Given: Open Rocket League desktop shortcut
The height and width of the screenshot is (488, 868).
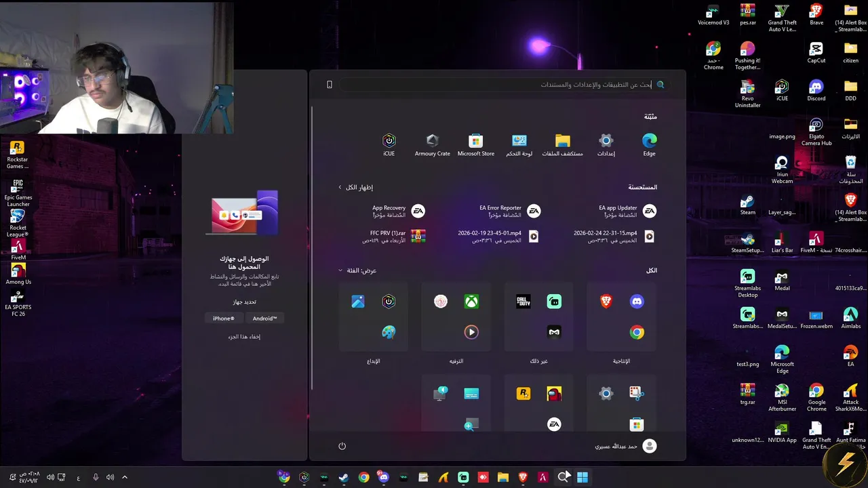Looking at the screenshot, I should pyautogui.click(x=18, y=223).
